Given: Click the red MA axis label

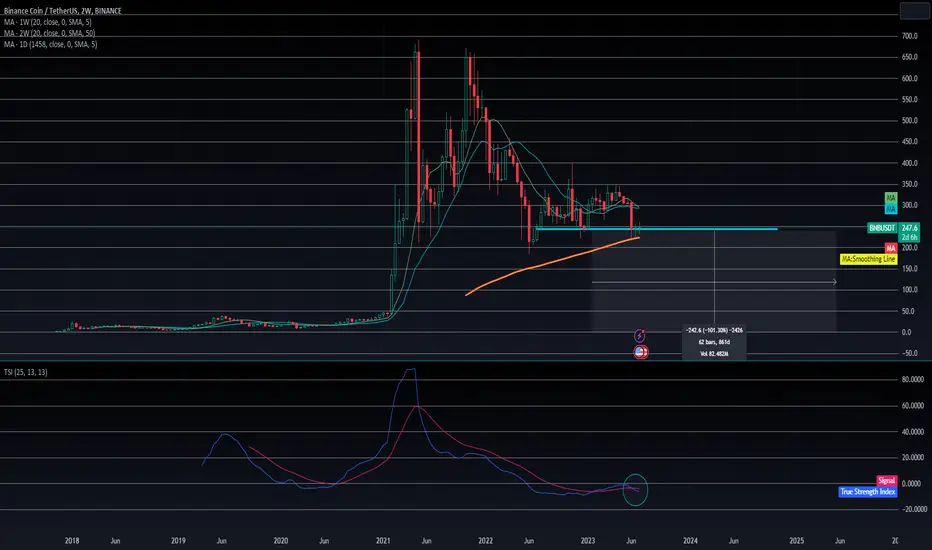Looking at the screenshot, I should tap(890, 248).
